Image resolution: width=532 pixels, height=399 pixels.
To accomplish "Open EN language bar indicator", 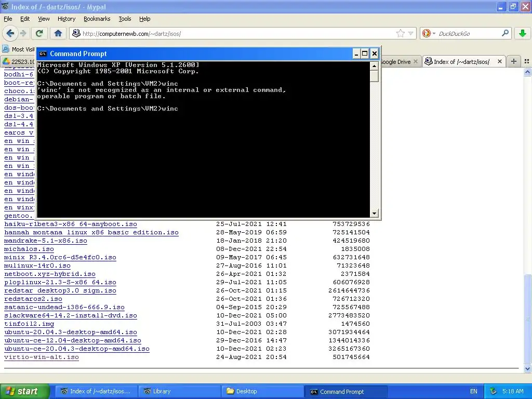I will point(474,392).
